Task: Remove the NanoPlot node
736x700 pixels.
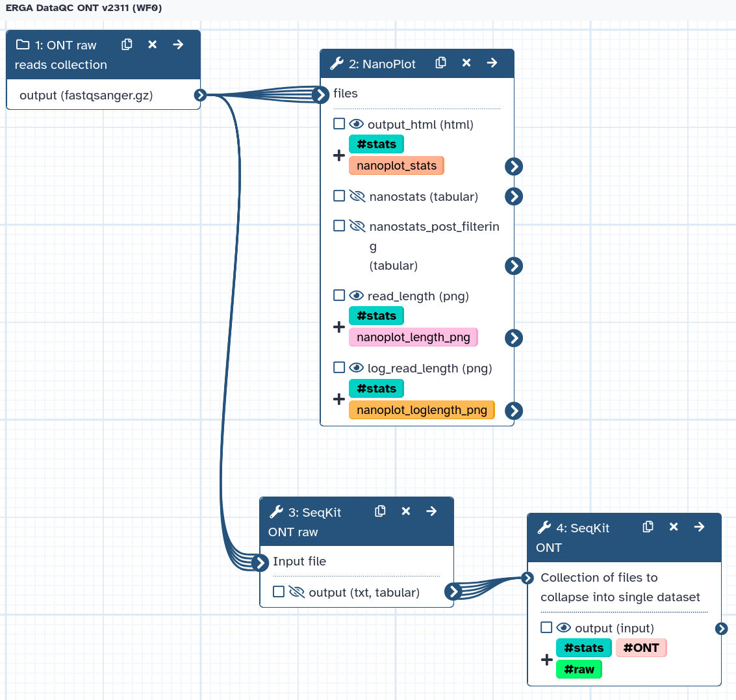Action: coord(466,63)
